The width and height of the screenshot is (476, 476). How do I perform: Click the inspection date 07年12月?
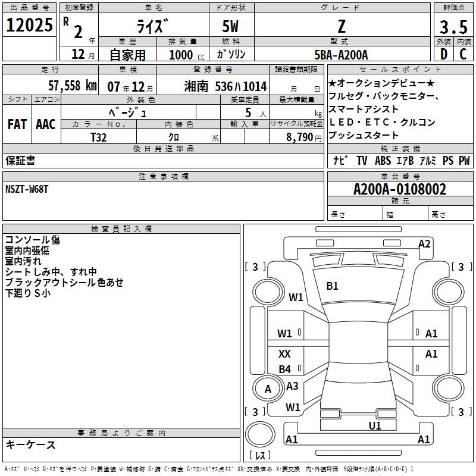130,87
